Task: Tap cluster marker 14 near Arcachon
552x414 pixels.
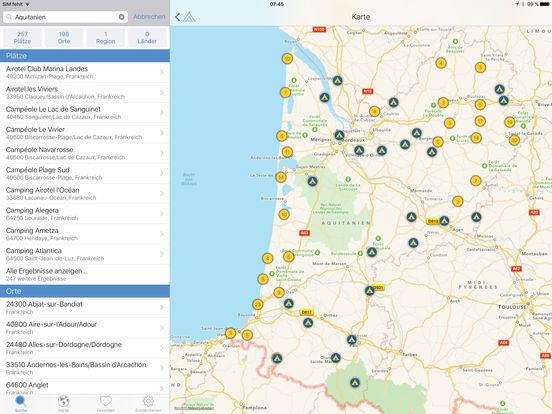Action: click(x=281, y=177)
